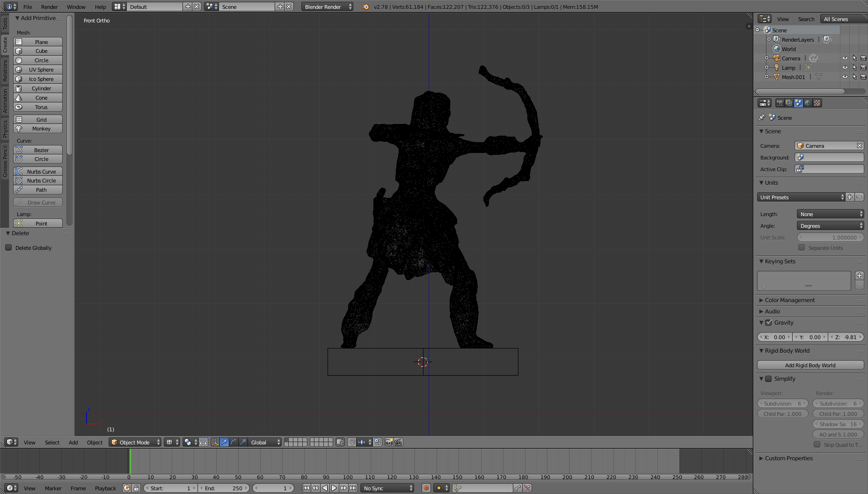Viewport: 868px width, 494px height.
Task: Enable the Delete Globally checkbox
Action: pyautogui.click(x=8, y=247)
